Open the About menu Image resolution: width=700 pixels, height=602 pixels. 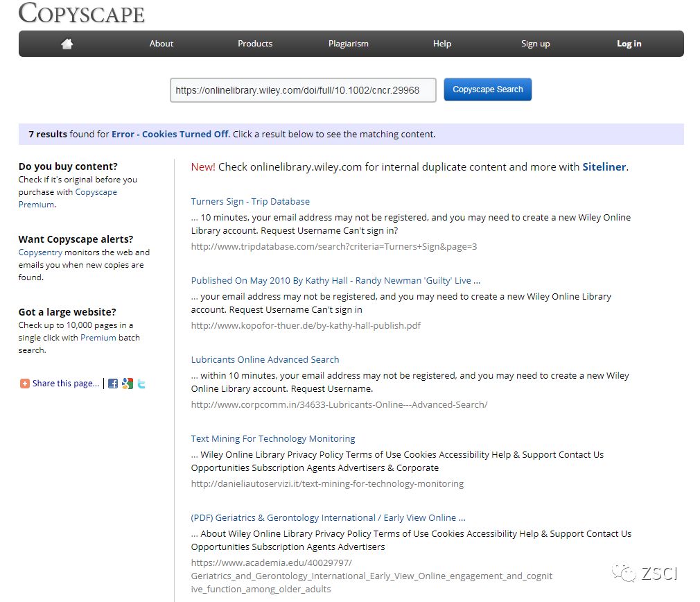(x=161, y=44)
